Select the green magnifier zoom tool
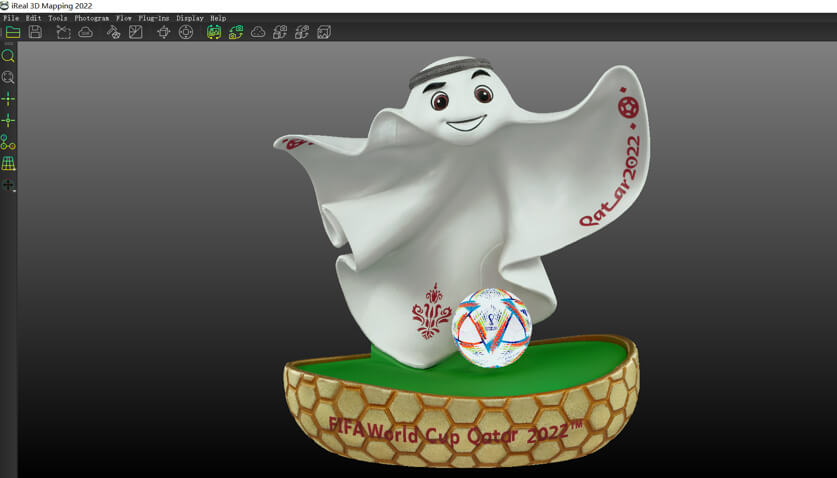 [8, 56]
